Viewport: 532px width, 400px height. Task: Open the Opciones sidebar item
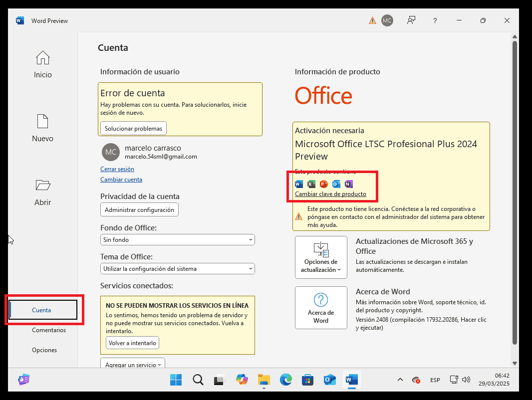(44, 350)
